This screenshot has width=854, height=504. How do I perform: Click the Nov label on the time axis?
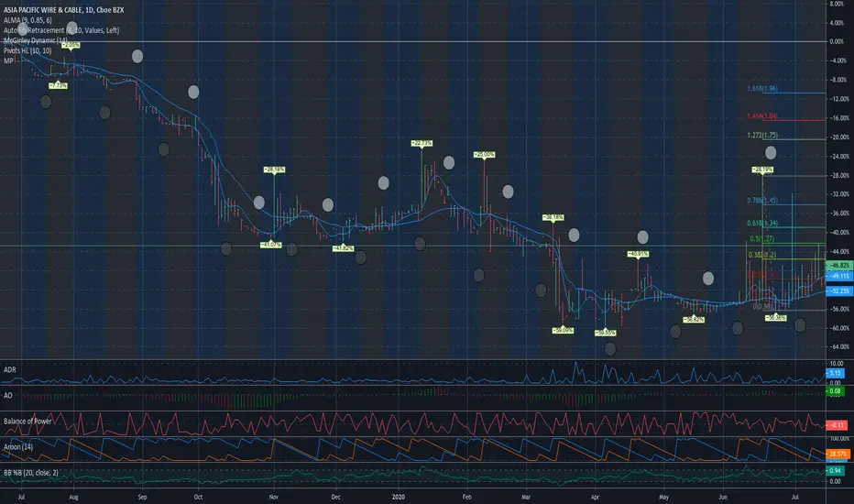click(x=273, y=497)
